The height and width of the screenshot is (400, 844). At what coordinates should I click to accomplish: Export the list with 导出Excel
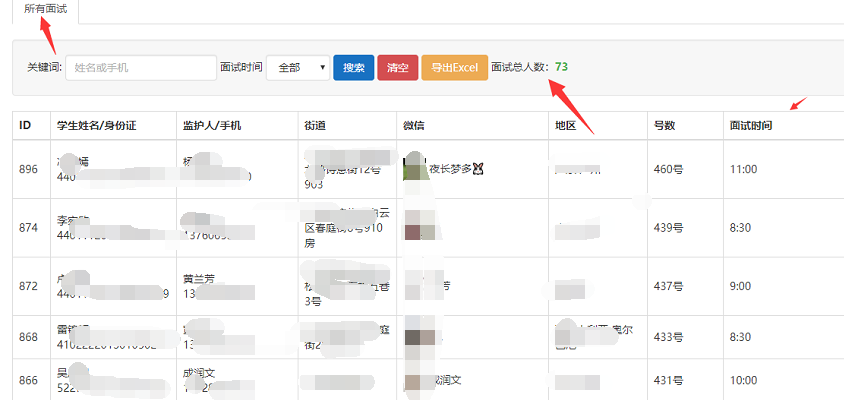pos(455,68)
